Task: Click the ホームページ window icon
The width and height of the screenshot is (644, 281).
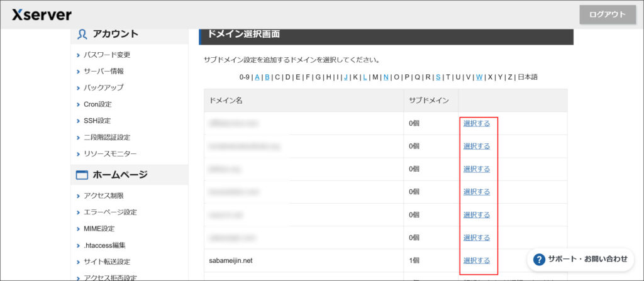Action: [x=82, y=175]
